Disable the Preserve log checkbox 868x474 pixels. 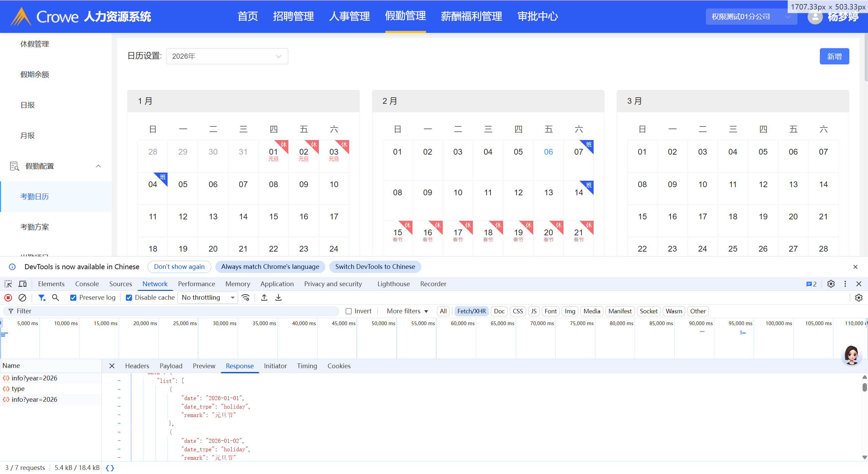coord(73,298)
